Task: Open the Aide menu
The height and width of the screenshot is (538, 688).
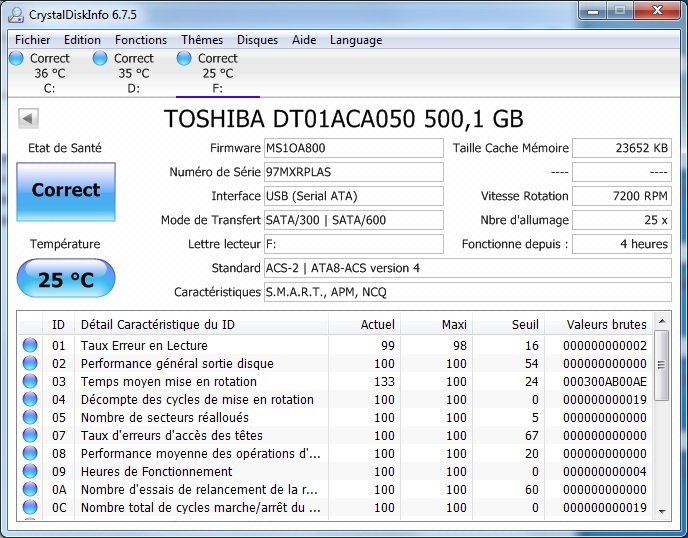Action: click(x=304, y=40)
